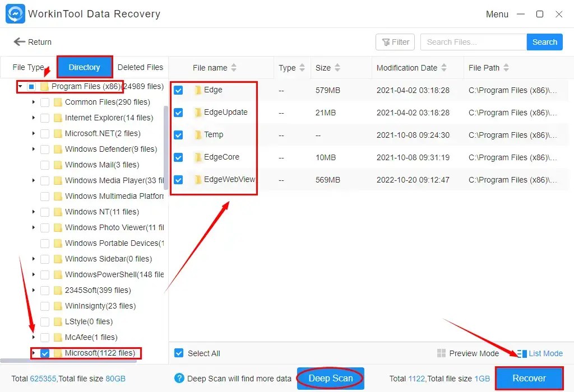Toggle the Select All checkbox
This screenshot has width=574, height=392.
click(179, 353)
